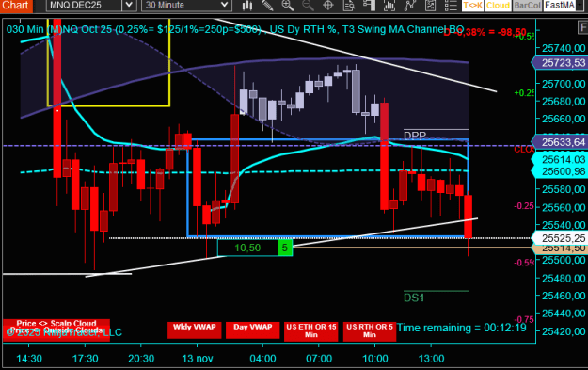588x370 pixels.
Task: Toggle the BarCol toolbar button
Action: (527, 6)
